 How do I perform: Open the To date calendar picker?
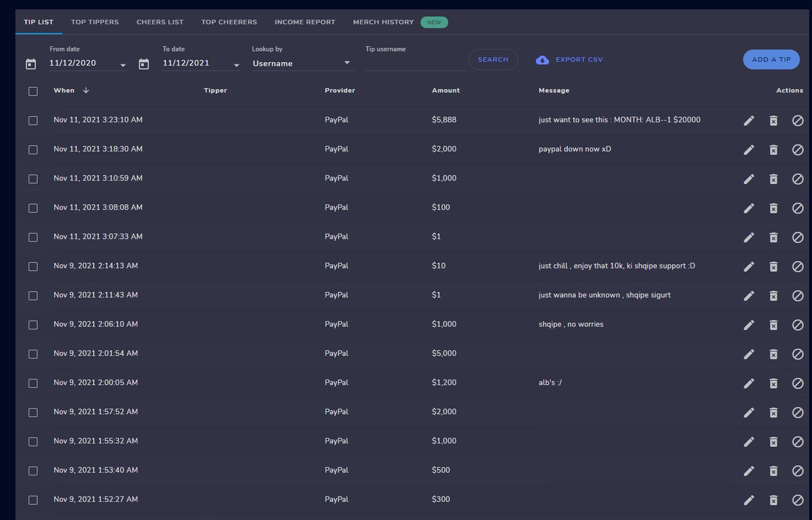point(143,64)
